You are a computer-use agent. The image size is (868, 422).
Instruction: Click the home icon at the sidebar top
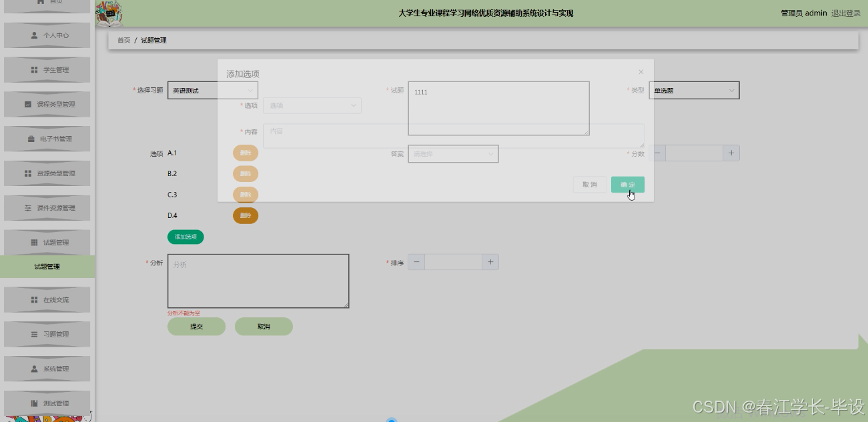click(x=41, y=2)
